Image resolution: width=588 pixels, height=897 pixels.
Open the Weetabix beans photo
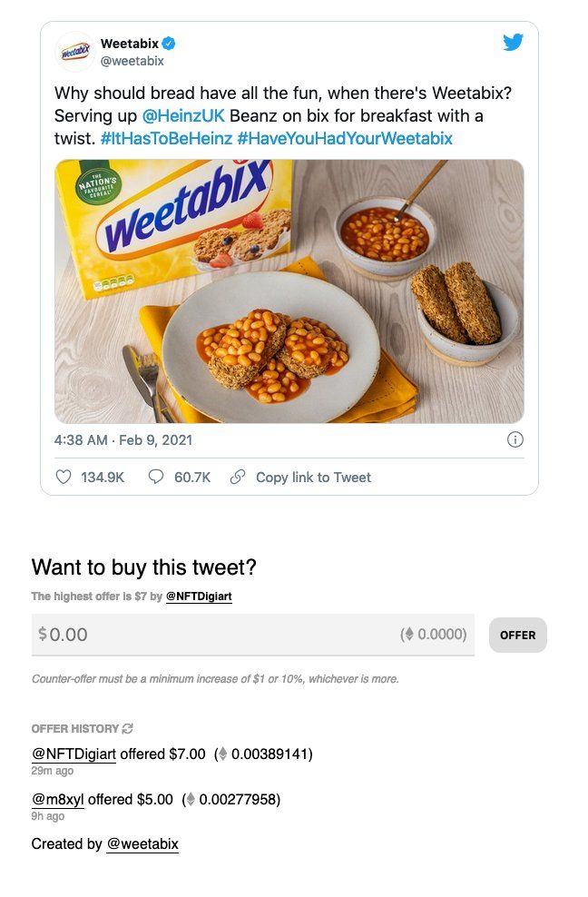point(289,291)
